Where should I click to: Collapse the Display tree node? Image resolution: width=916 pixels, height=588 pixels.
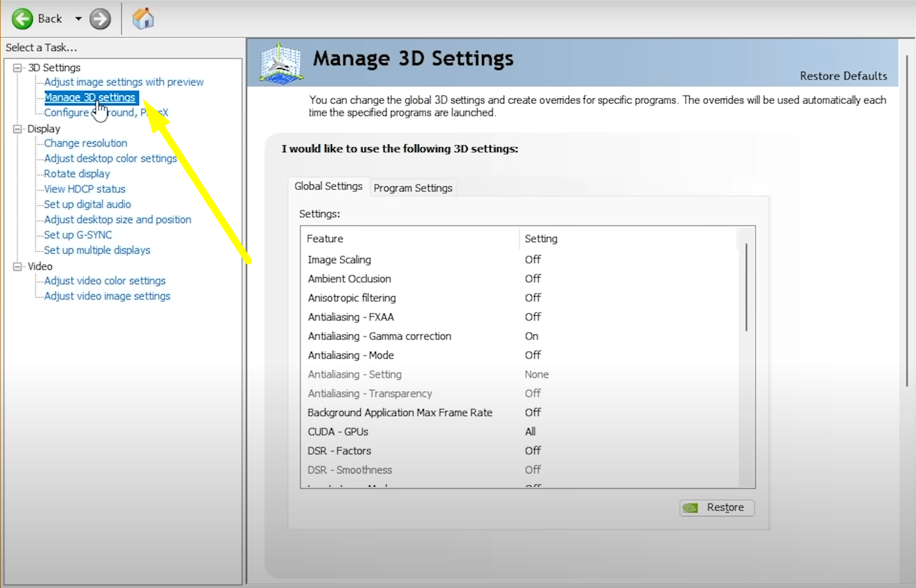(x=17, y=129)
